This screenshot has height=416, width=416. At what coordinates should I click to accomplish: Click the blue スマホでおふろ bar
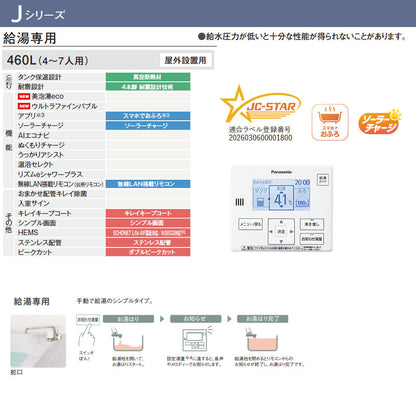[148, 116]
